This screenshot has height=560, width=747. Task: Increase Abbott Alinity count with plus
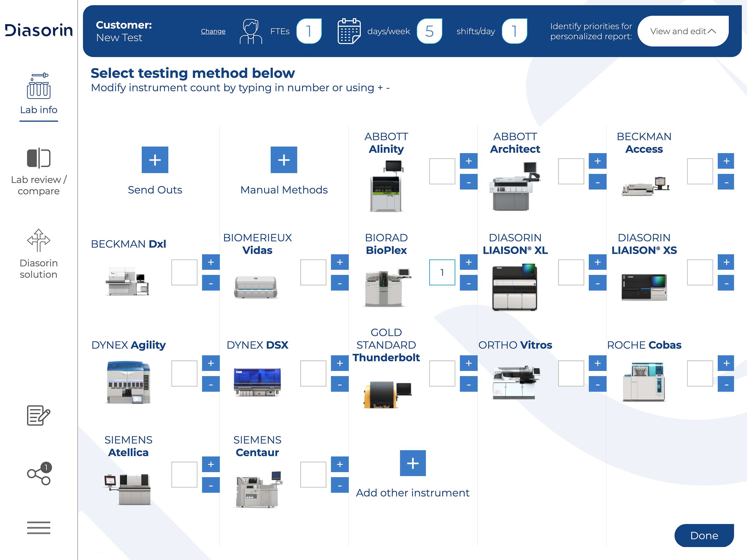coord(469,161)
